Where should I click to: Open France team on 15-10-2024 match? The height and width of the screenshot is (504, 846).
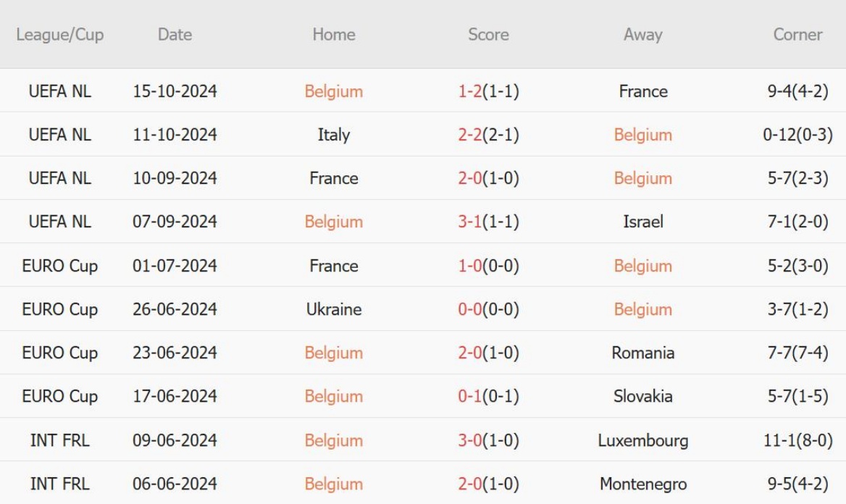[642, 91]
